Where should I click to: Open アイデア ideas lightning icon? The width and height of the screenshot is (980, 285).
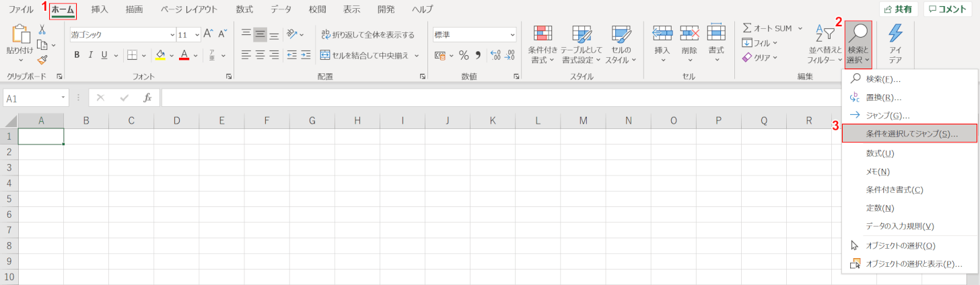point(895,44)
